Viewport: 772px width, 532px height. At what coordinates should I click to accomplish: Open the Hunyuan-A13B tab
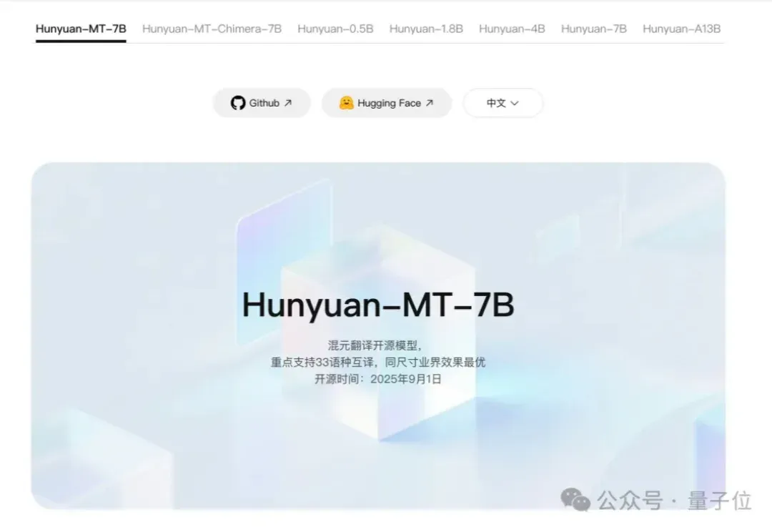coord(681,29)
